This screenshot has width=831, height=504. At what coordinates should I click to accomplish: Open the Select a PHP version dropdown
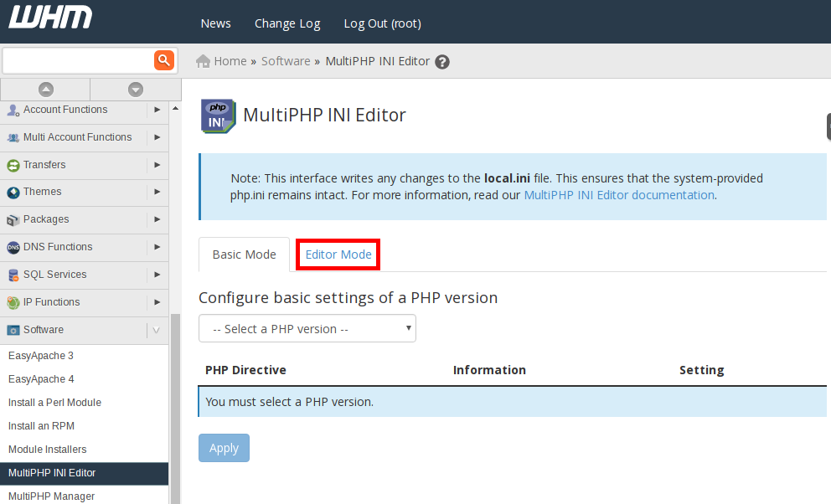click(307, 329)
